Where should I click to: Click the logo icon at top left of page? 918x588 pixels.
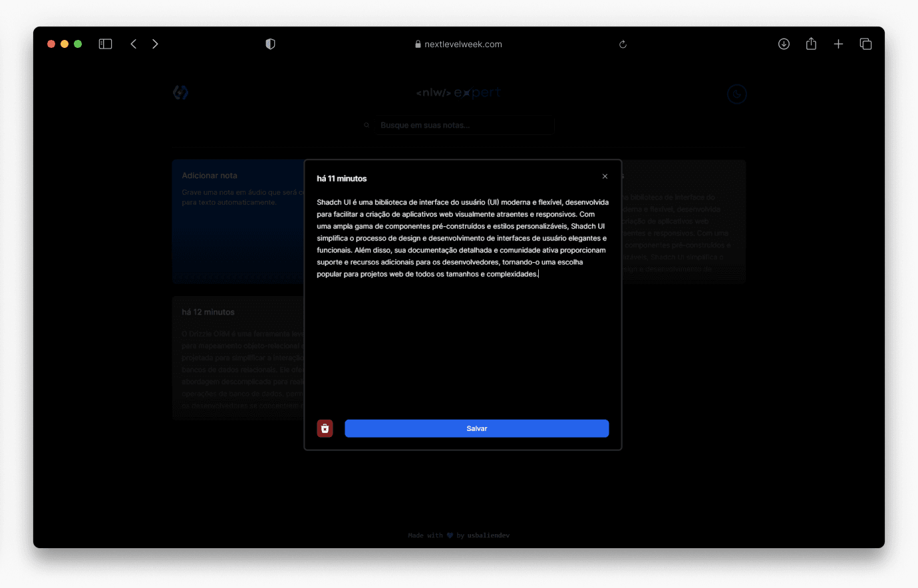point(181,92)
